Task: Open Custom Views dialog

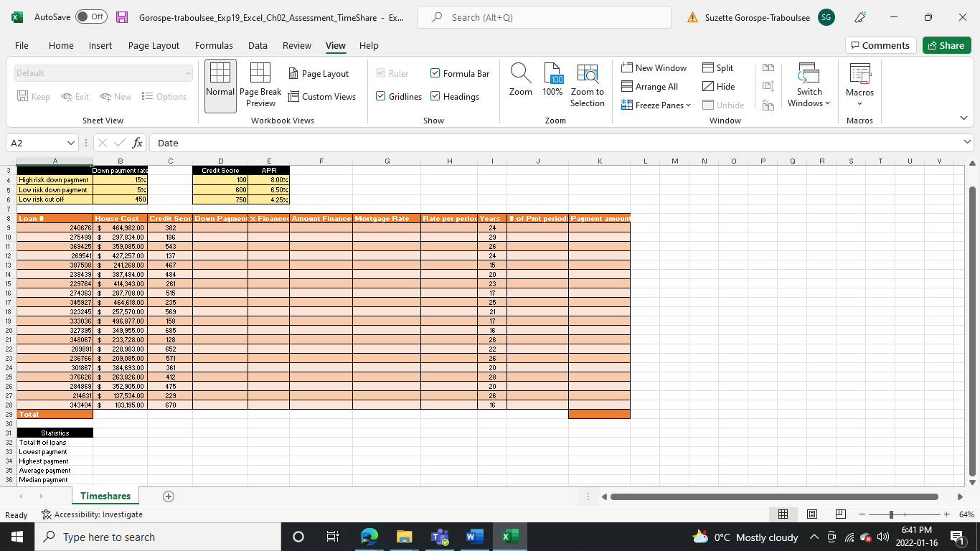Action: [321, 97]
